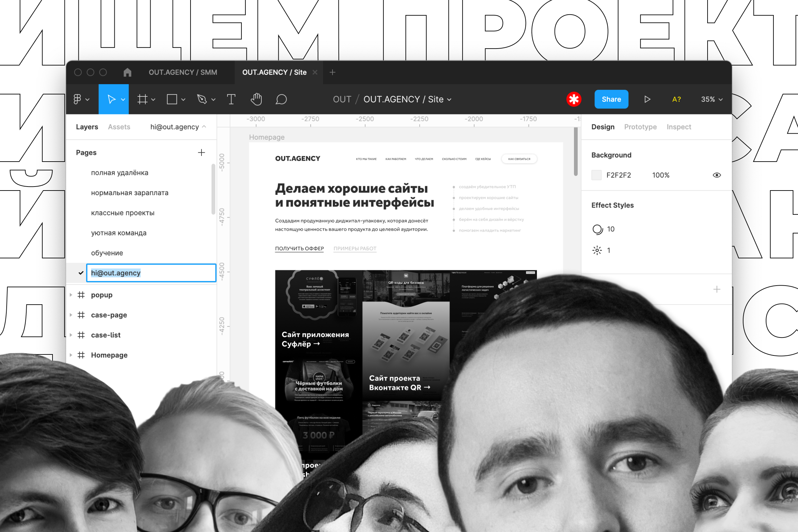Open the Frame tools dropdown chevron

[x=153, y=99]
